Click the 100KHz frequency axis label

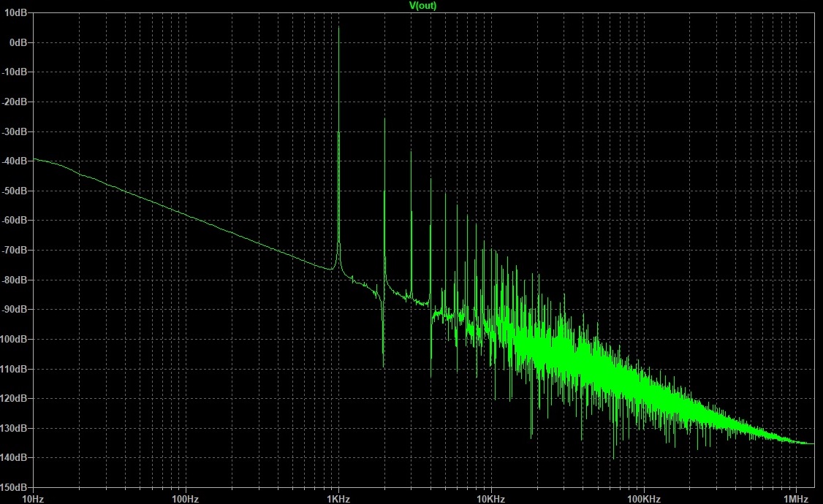click(644, 499)
